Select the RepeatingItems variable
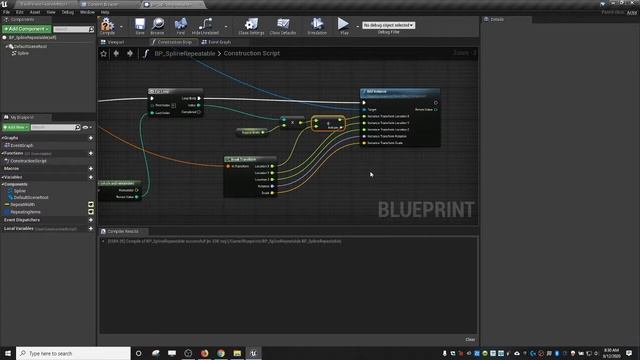 click(25, 212)
